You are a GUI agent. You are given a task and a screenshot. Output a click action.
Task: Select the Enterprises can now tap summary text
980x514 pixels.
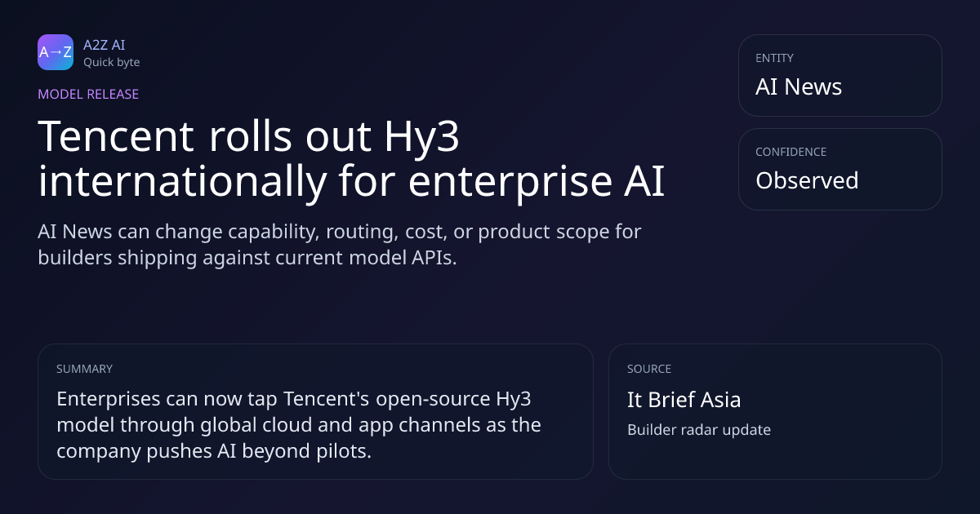(x=299, y=425)
